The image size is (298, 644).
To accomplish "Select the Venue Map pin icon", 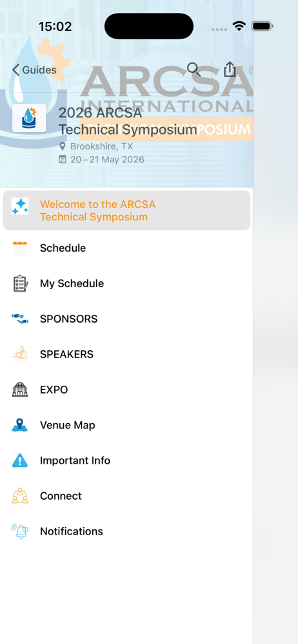I will click(x=20, y=425).
